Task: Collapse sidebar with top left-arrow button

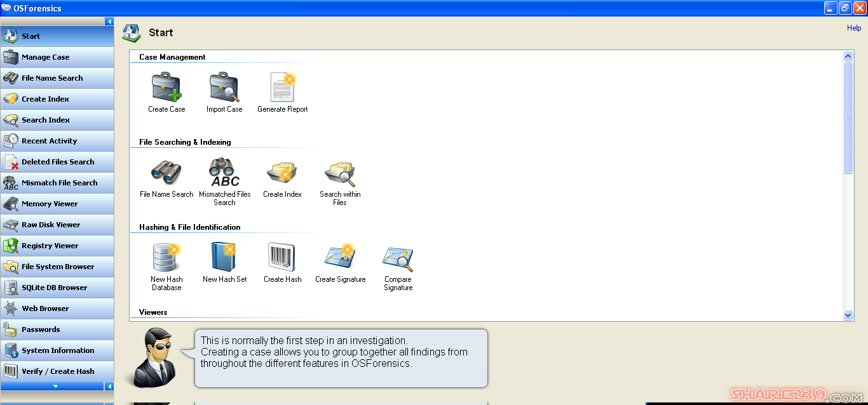Action: (x=109, y=22)
